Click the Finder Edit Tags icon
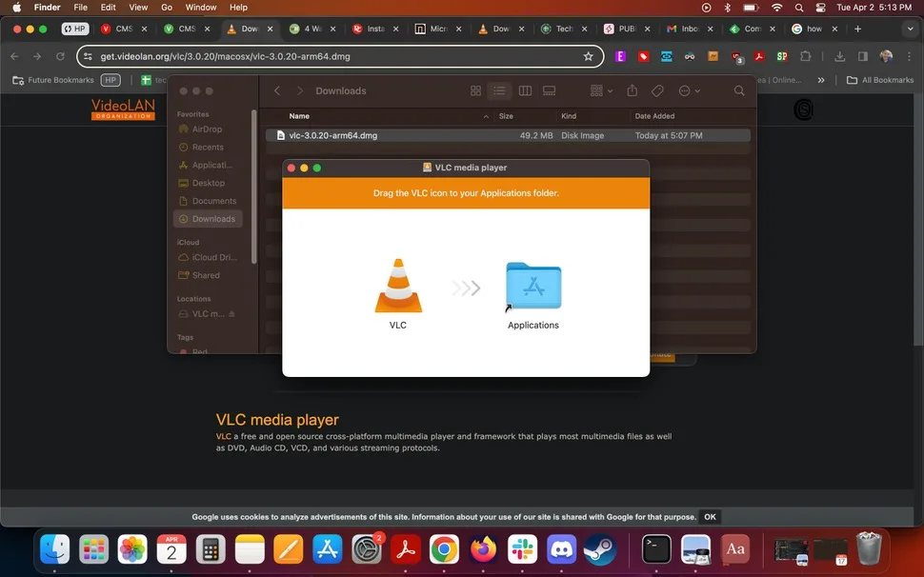 (x=657, y=90)
